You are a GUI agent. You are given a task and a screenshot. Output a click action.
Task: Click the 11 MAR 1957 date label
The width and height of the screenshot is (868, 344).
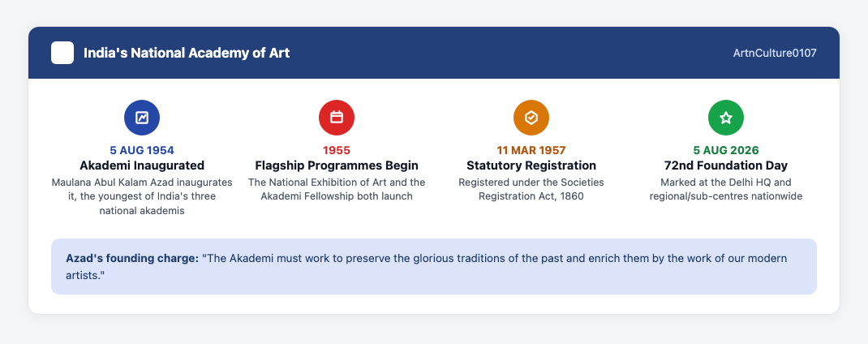[531, 150]
